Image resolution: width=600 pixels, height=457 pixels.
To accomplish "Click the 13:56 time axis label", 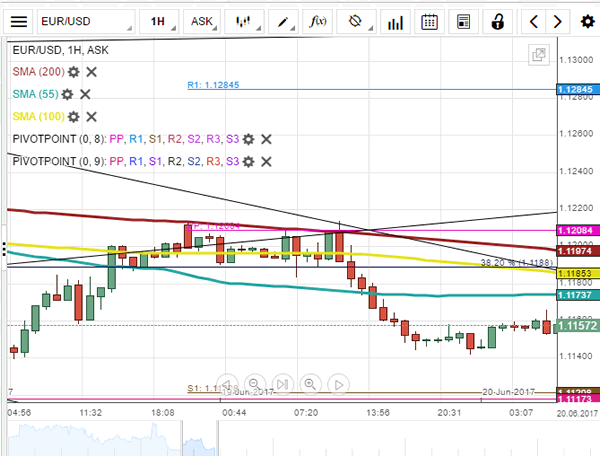I will tap(378, 413).
